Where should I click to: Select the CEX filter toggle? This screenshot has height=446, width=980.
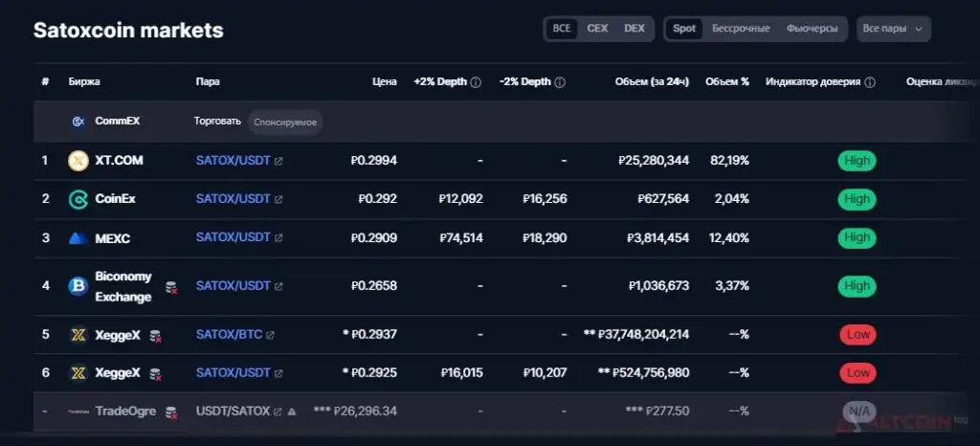597,29
